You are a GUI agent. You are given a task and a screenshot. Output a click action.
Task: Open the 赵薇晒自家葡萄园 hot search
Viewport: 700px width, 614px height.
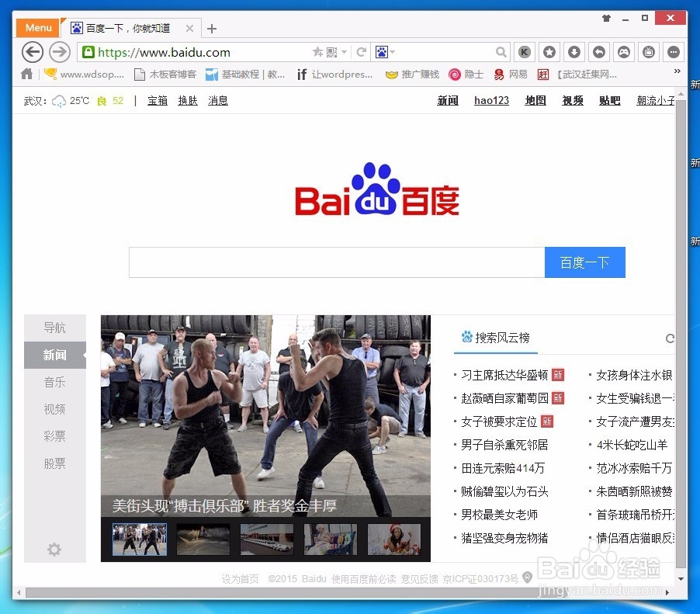[504, 398]
